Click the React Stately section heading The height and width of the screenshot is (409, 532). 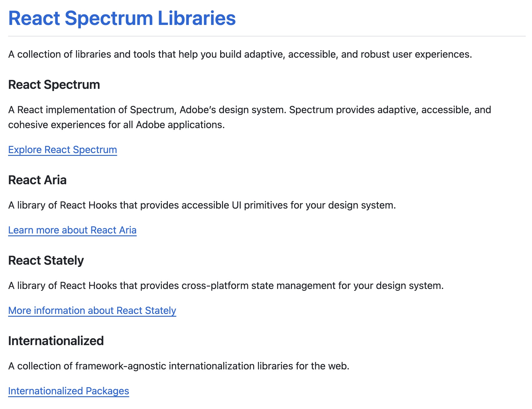pos(46,261)
